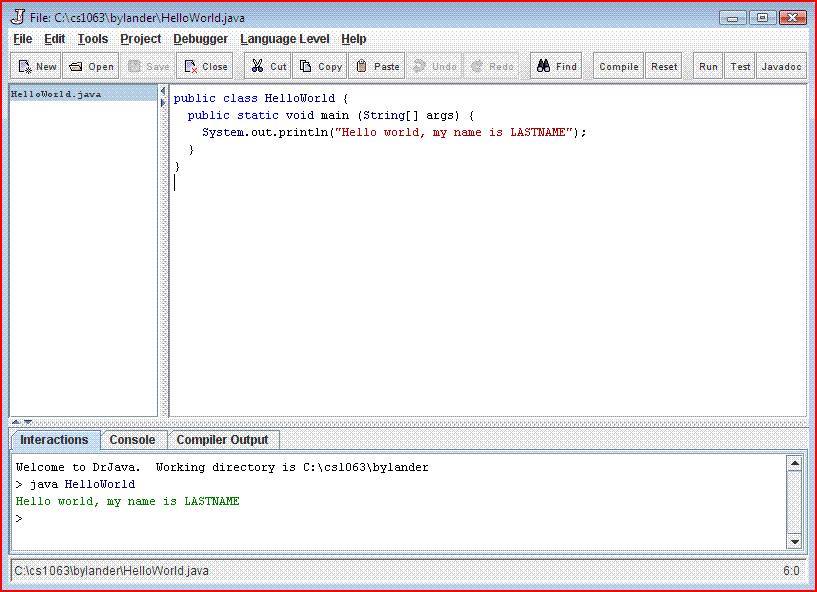Image resolution: width=817 pixels, height=592 pixels.
Task: Close the current document with the Close toolbar button
Action: (205, 66)
